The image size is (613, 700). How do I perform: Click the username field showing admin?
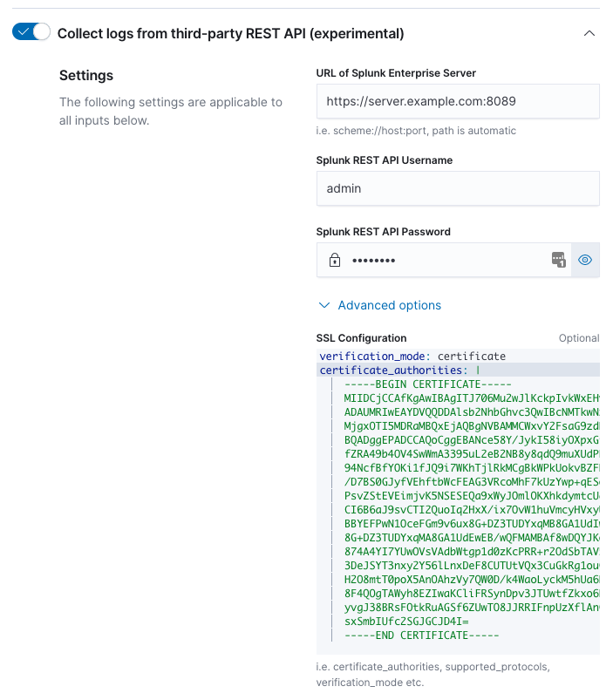click(x=458, y=188)
